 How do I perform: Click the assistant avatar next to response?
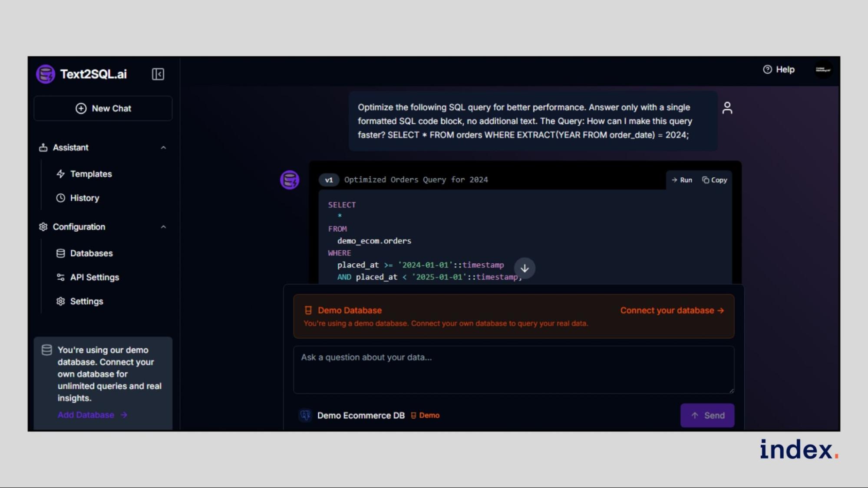[x=290, y=180]
